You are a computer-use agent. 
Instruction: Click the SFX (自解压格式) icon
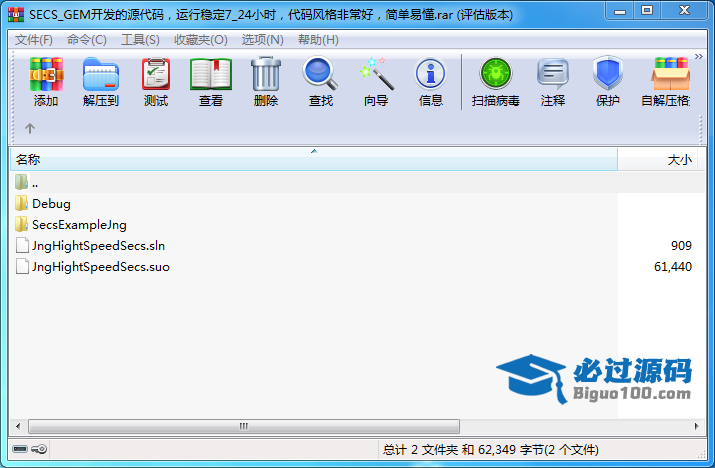coord(670,74)
